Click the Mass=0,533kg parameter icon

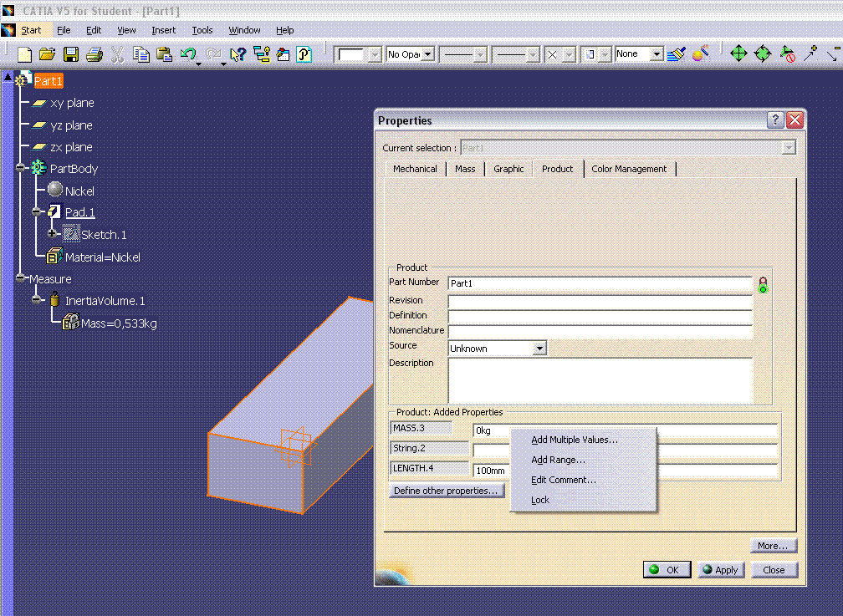click(70, 322)
